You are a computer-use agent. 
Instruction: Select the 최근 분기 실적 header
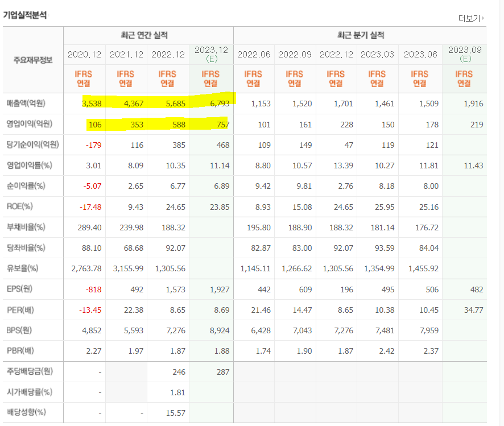[361, 35]
